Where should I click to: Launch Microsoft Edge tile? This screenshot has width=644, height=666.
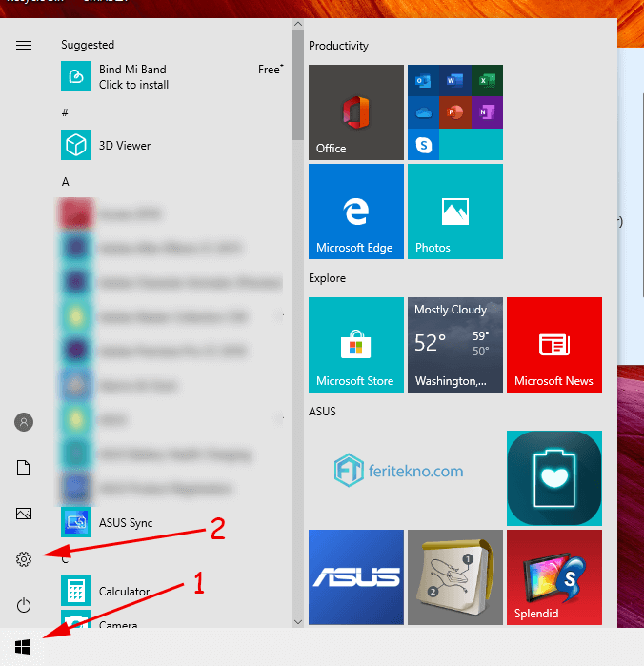click(356, 212)
